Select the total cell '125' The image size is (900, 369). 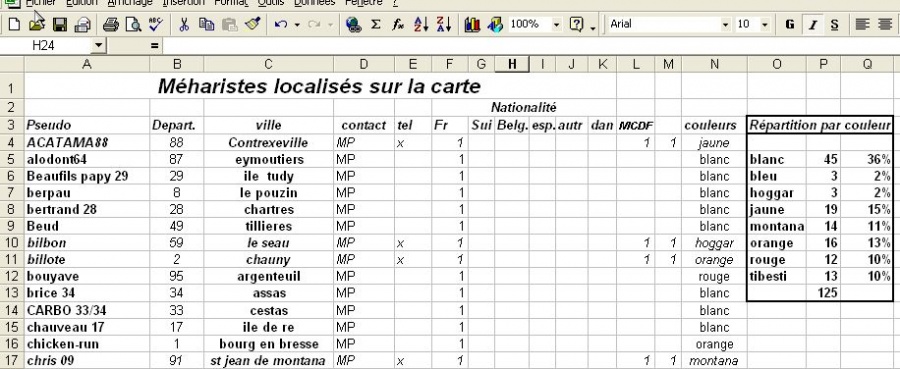point(823,293)
